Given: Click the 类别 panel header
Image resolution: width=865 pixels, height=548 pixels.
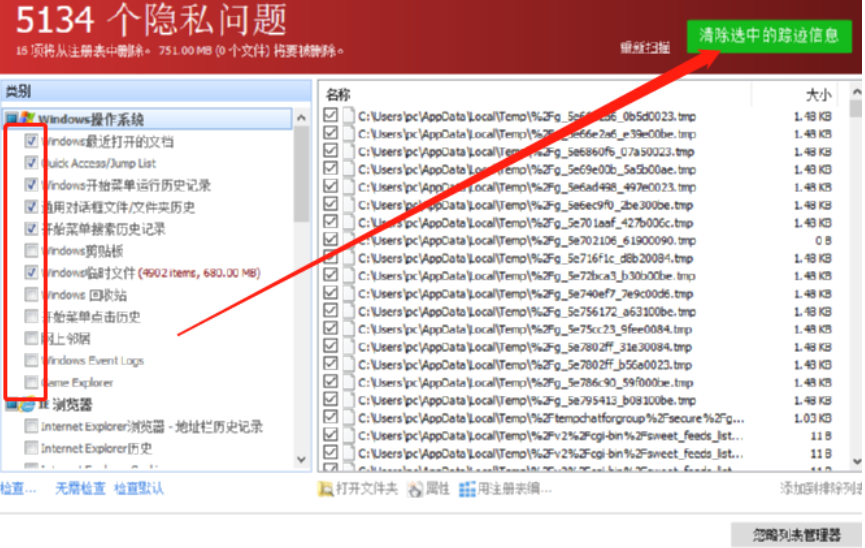Looking at the screenshot, I should coord(156,92).
